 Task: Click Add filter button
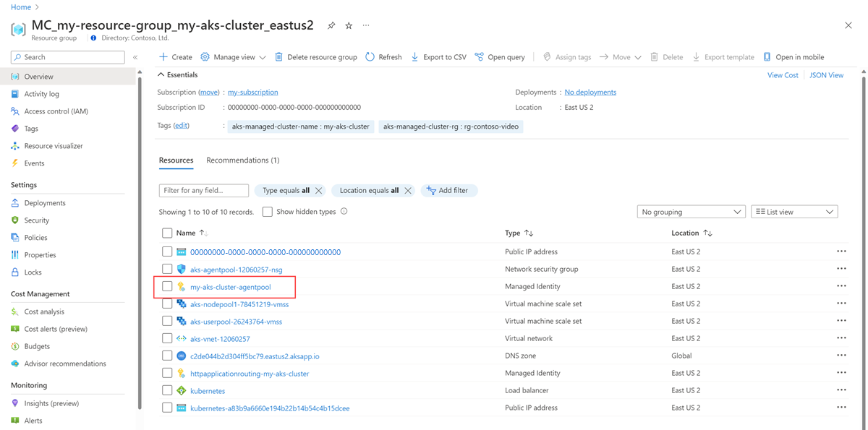(x=449, y=191)
